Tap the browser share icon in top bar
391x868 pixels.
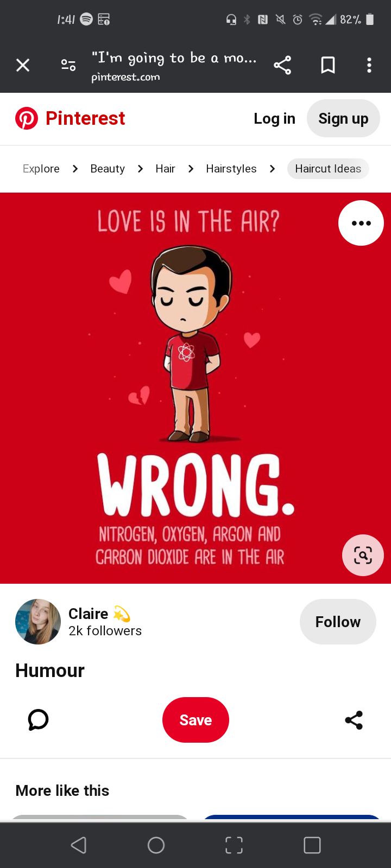[x=282, y=65]
